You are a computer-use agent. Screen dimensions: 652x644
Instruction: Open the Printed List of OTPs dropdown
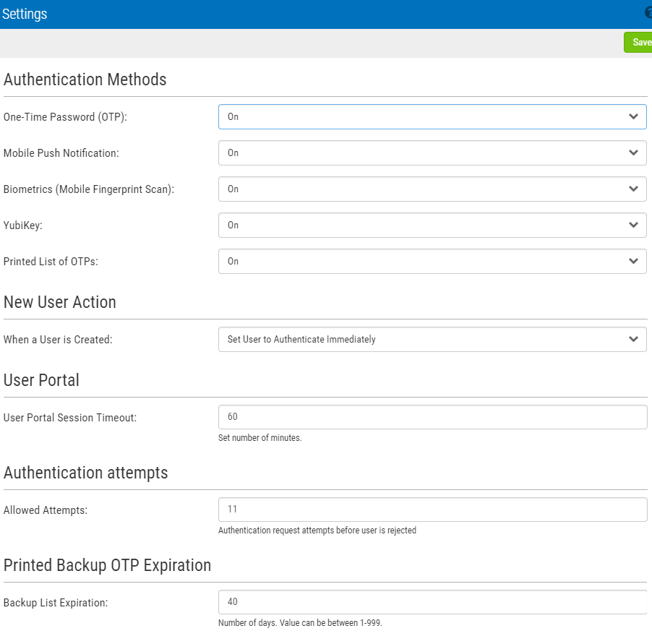coord(432,261)
